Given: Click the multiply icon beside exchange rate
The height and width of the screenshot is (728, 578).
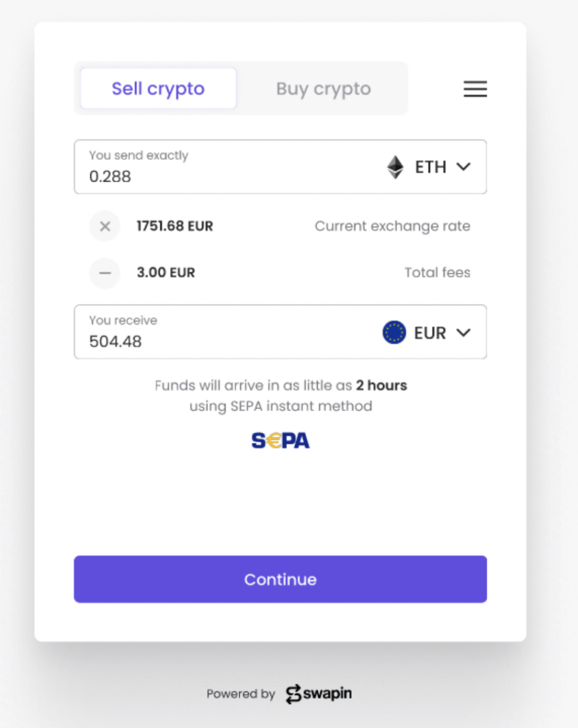Looking at the screenshot, I should point(105,227).
